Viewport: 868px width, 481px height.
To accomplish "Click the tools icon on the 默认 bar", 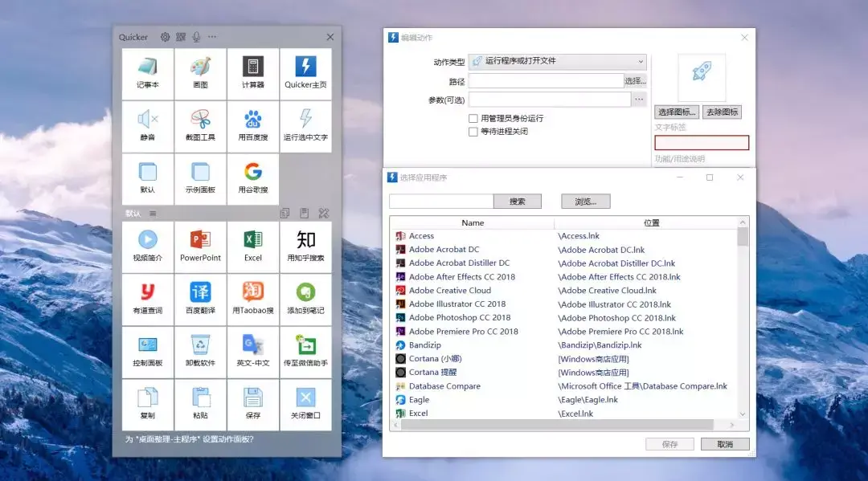I will (324, 214).
